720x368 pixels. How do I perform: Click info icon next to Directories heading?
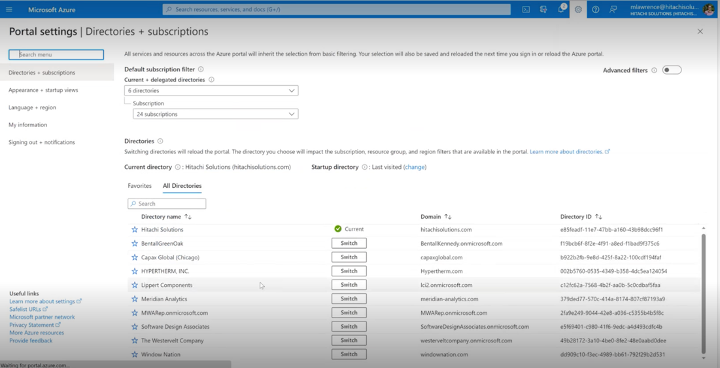pos(160,141)
